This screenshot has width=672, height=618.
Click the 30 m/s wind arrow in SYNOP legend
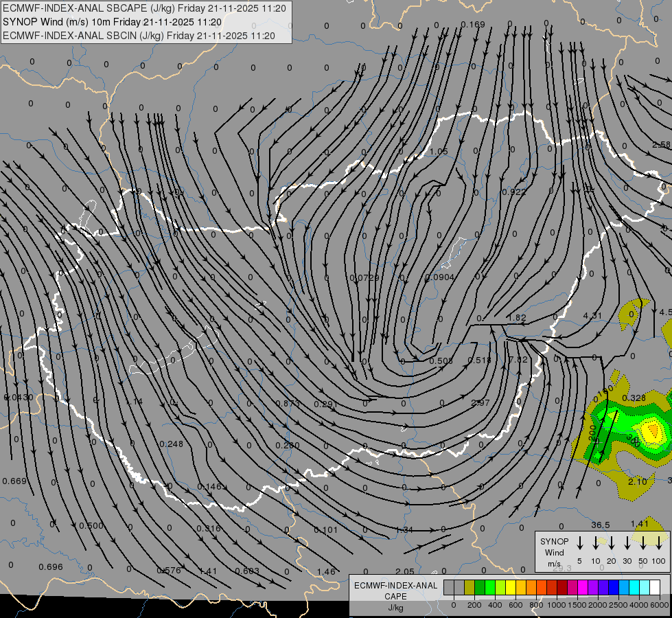tap(627, 542)
